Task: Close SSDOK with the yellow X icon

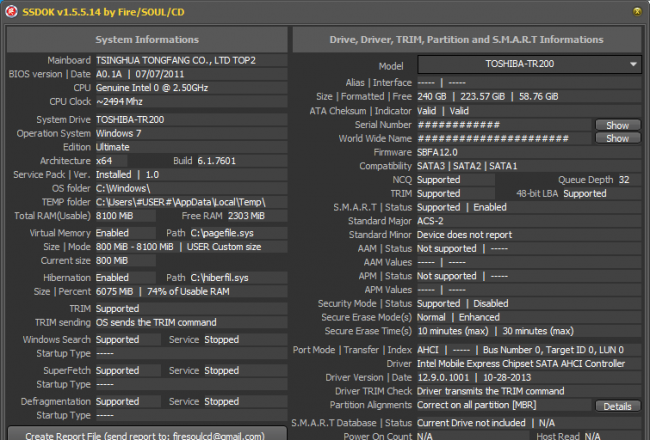Action: coord(637,12)
